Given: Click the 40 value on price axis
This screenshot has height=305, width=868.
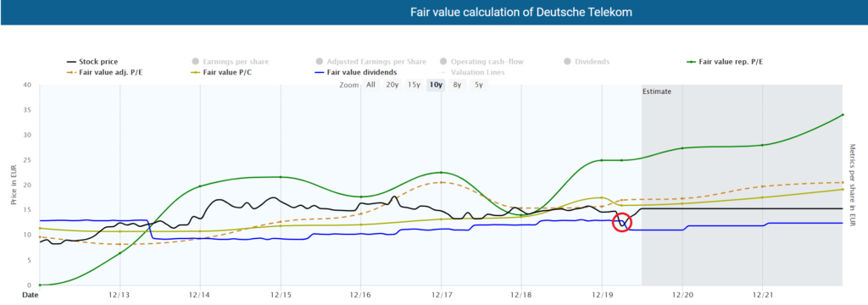Looking at the screenshot, I should pyautogui.click(x=27, y=85).
